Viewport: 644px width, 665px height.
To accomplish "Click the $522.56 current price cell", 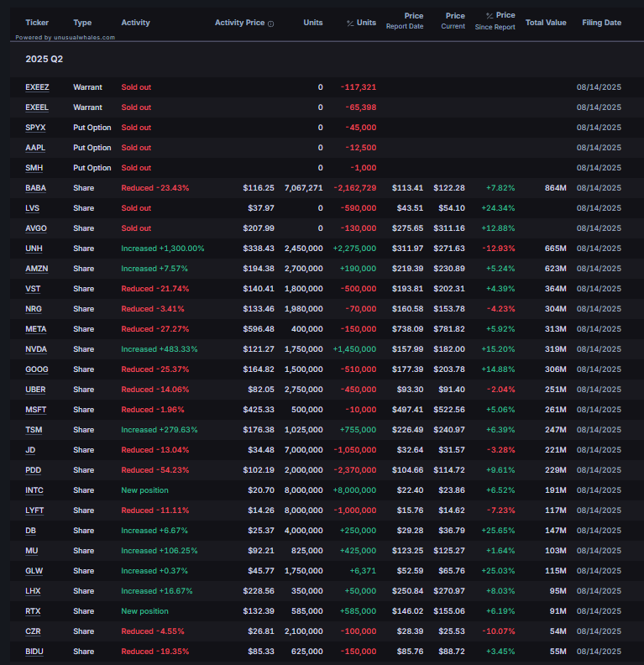I will click(449, 410).
